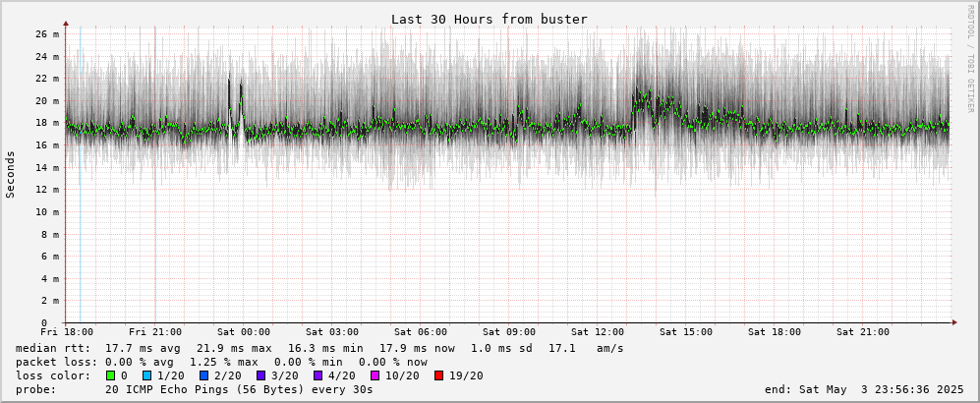This screenshot has height=403, width=980.
Task: Click the '18 m' y-axis value
Action: [47, 123]
